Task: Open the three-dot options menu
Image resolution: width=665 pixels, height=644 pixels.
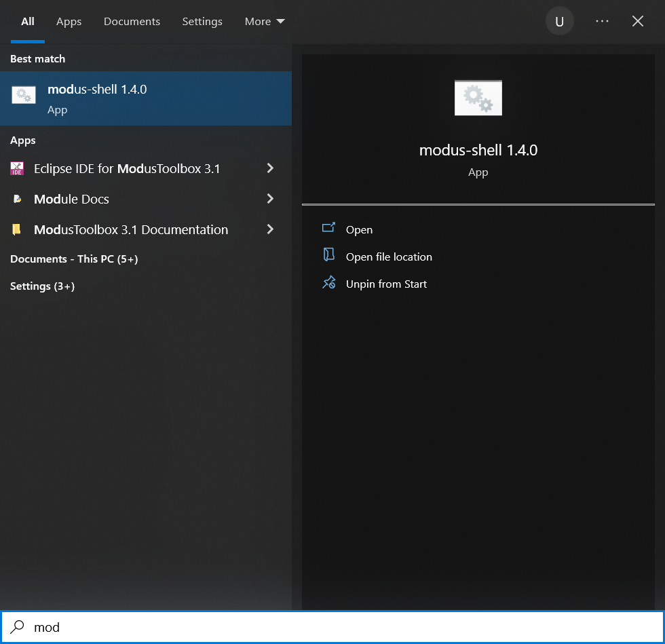Action: (602, 22)
